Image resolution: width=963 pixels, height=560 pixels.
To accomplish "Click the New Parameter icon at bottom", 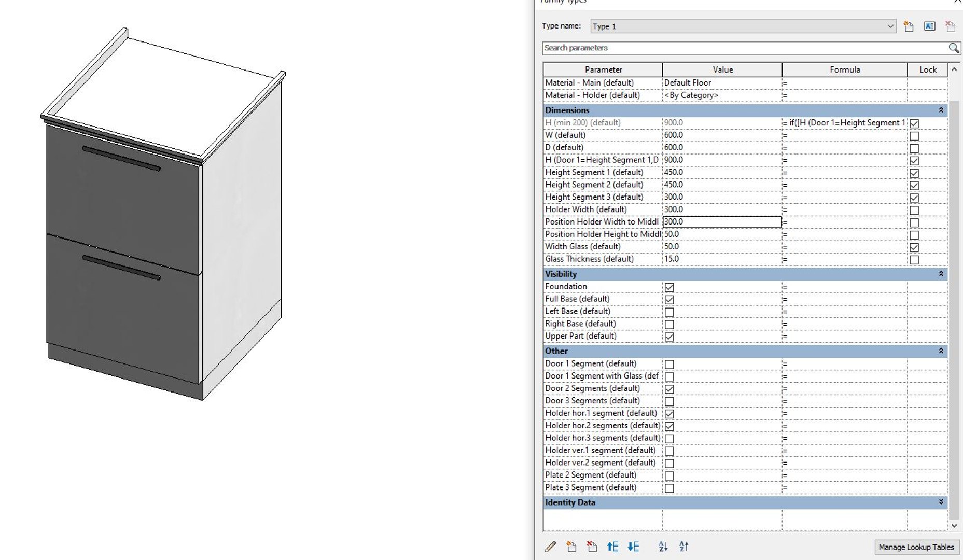I will (x=571, y=547).
